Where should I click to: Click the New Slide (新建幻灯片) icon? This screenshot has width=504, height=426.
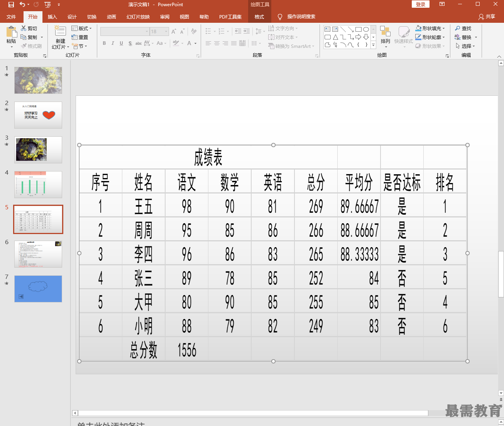(x=60, y=32)
